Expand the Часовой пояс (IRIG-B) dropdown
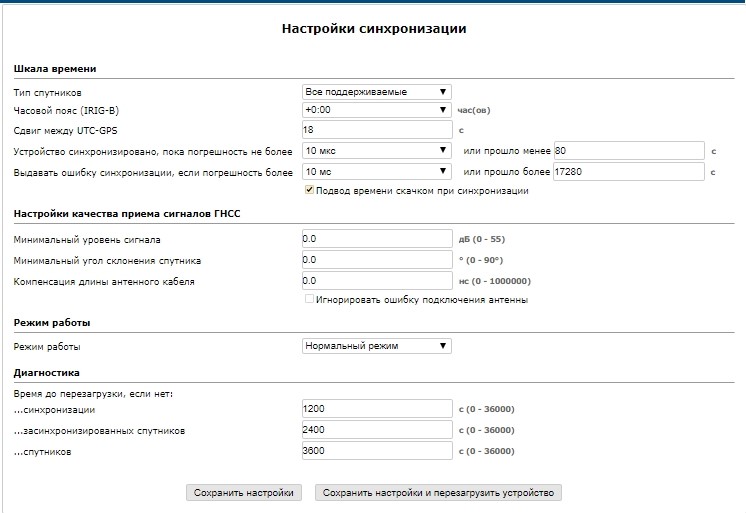Image resolution: width=746 pixels, height=513 pixels. [376, 110]
